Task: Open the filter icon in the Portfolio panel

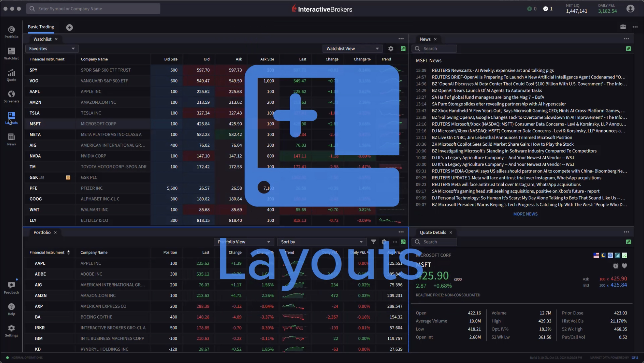Action: 373,242
